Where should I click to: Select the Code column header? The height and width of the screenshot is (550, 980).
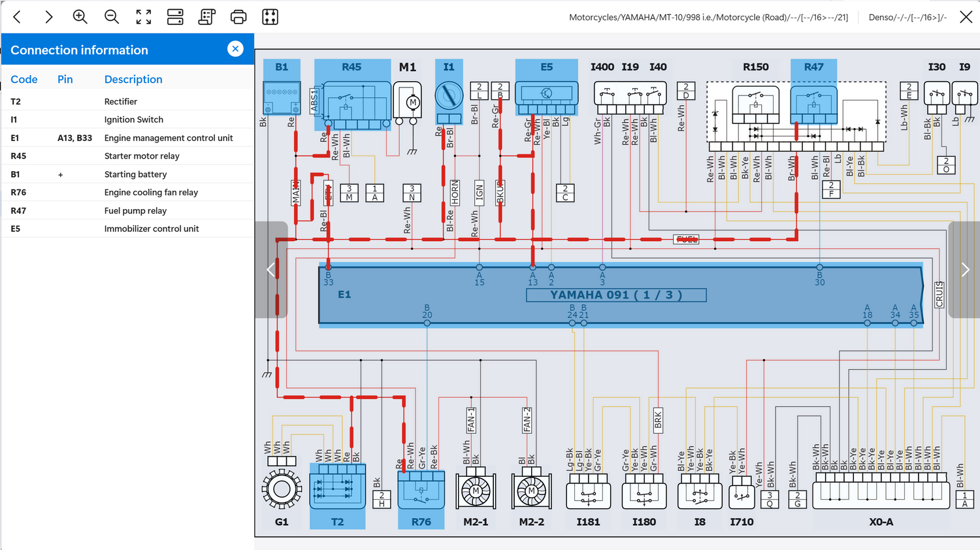[x=24, y=79]
